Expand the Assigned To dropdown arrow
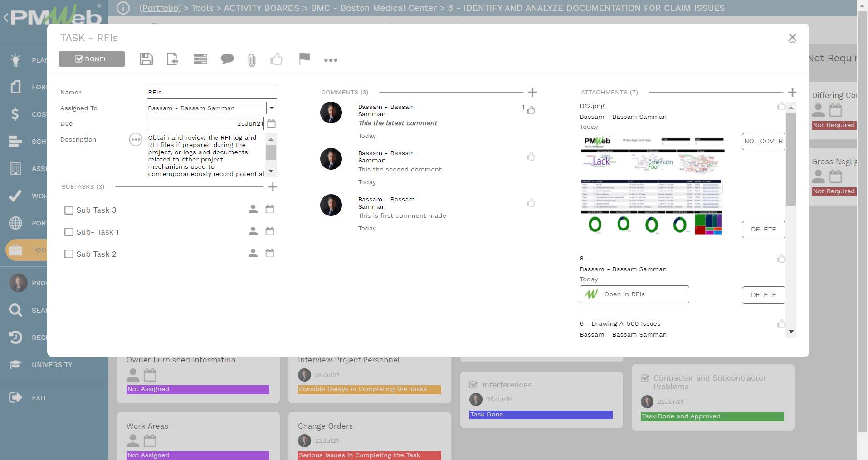The width and height of the screenshot is (868, 460). (x=272, y=108)
